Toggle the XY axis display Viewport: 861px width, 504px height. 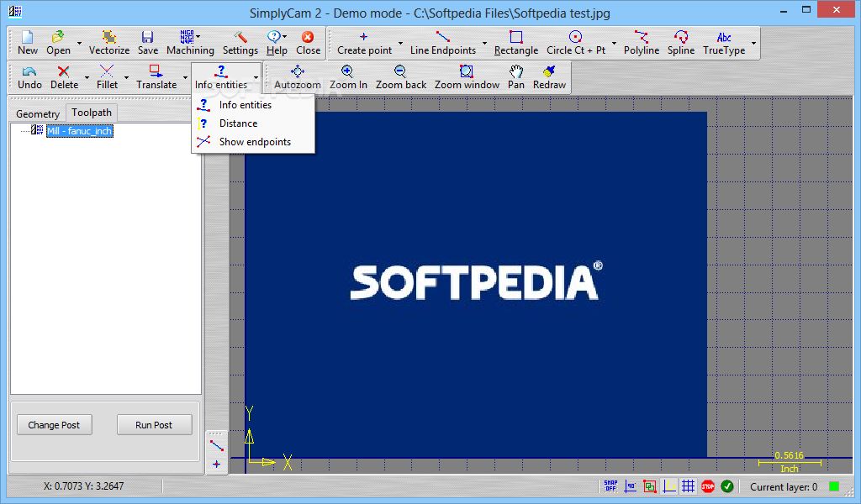pyautogui.click(x=668, y=486)
